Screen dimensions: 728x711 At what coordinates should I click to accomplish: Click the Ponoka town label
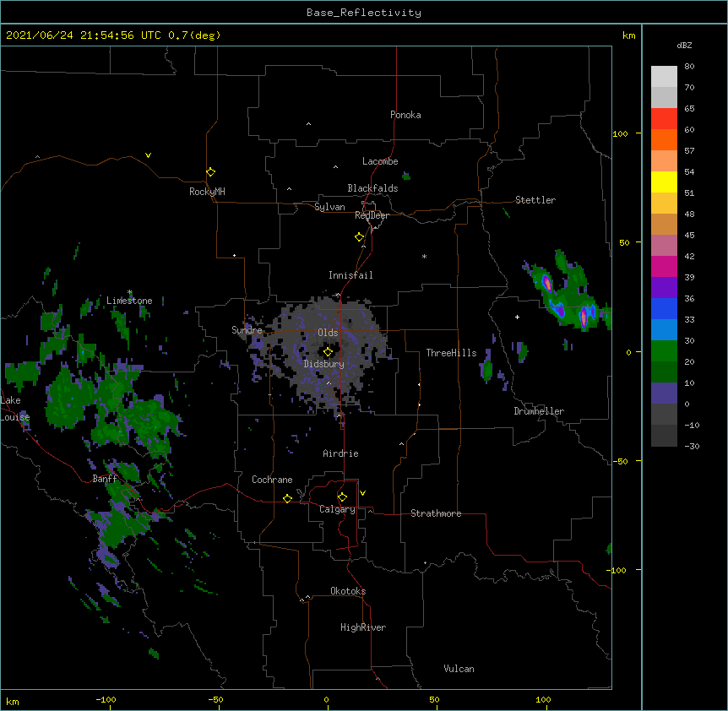point(405,115)
